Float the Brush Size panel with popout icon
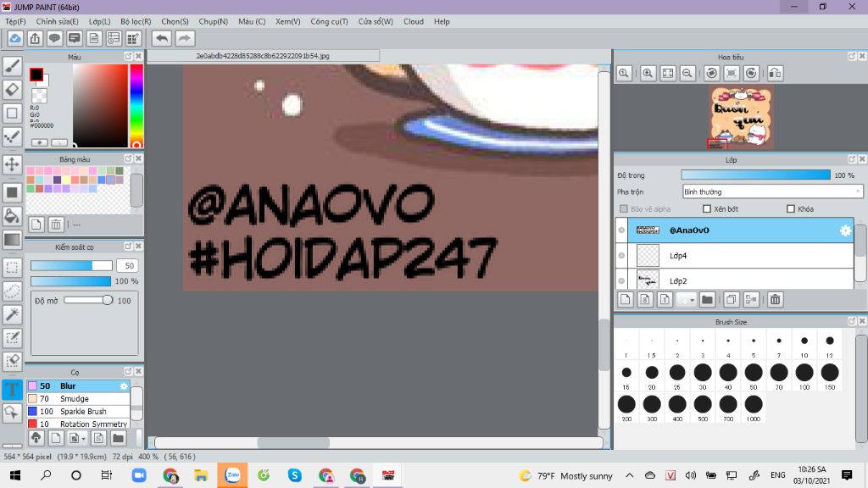Screen dimensions: 868x488 851,321
